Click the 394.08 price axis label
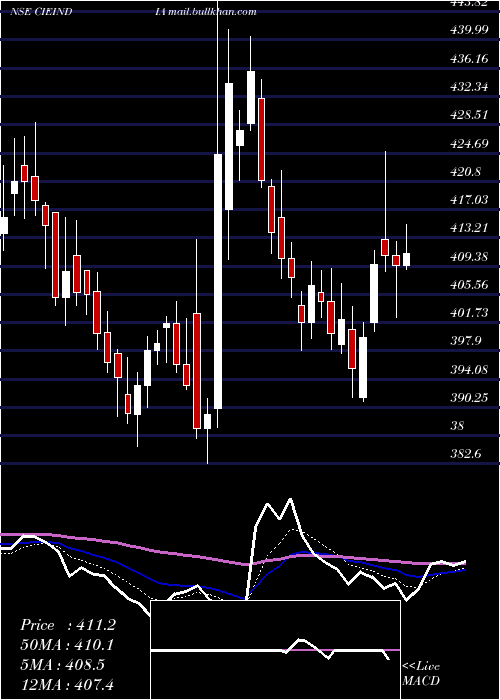The width and height of the screenshot is (500, 700). pos(468,370)
